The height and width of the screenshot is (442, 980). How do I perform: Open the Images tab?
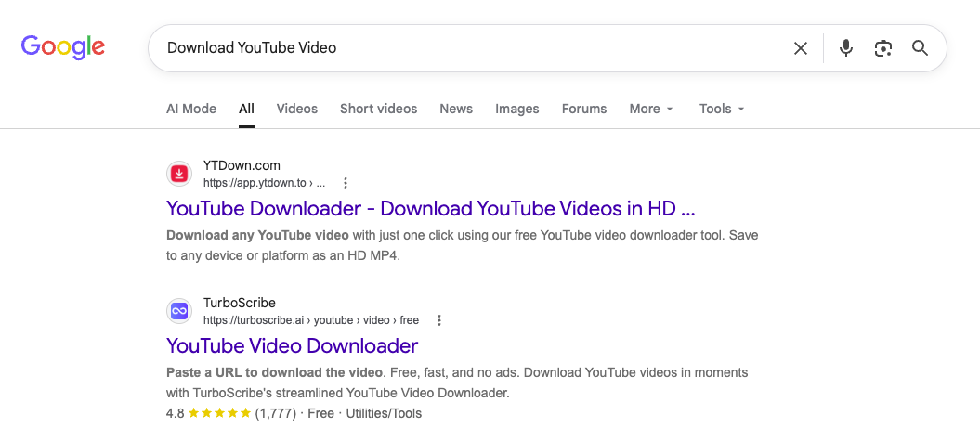[x=516, y=109]
